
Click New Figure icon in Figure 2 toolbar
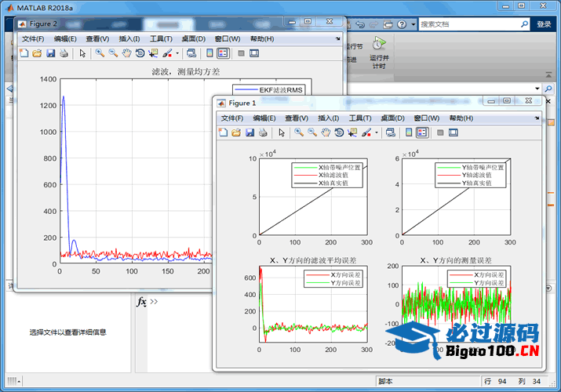coord(24,53)
